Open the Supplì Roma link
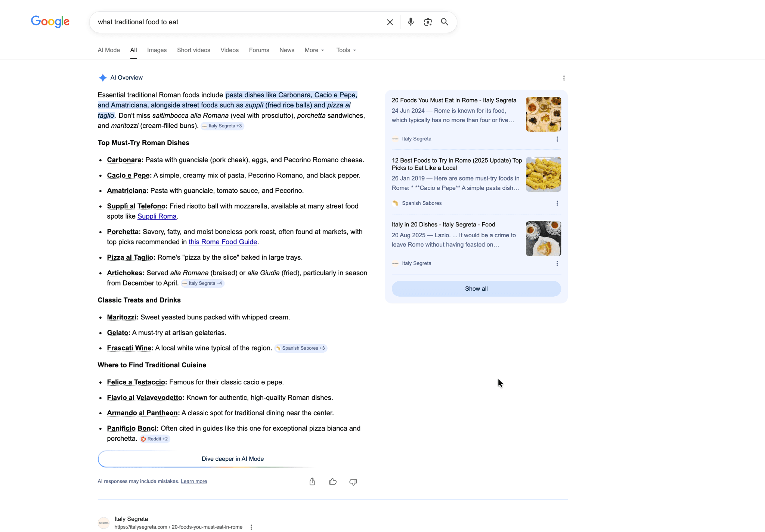The image size is (765, 532). coord(157,216)
